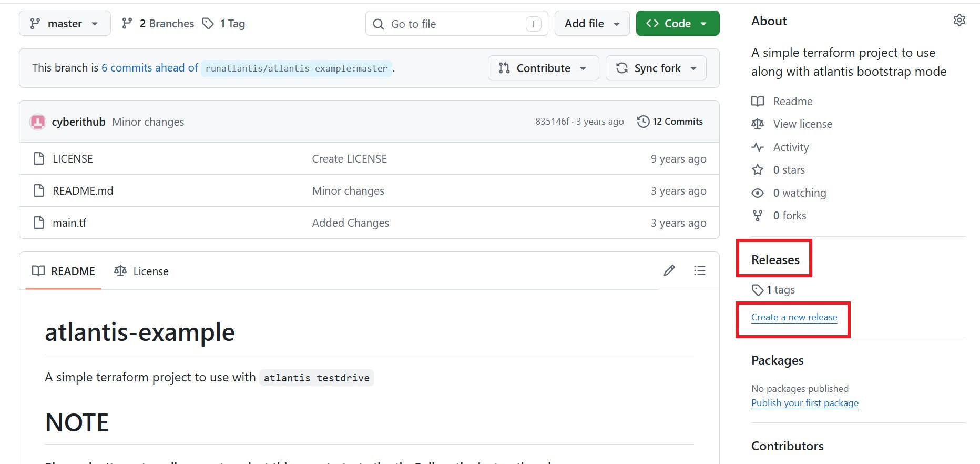Viewport: 980px width, 464px height.
Task: Open runatlantis/atlantis-example:master upstream link
Action: [x=297, y=68]
